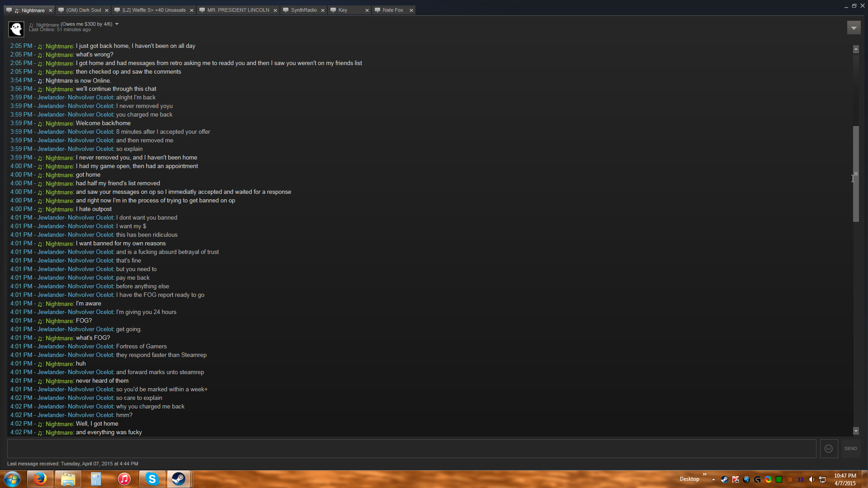The image size is (868, 488).
Task: Expand the Nightmare name dropdown arrow
Action: [x=117, y=24]
